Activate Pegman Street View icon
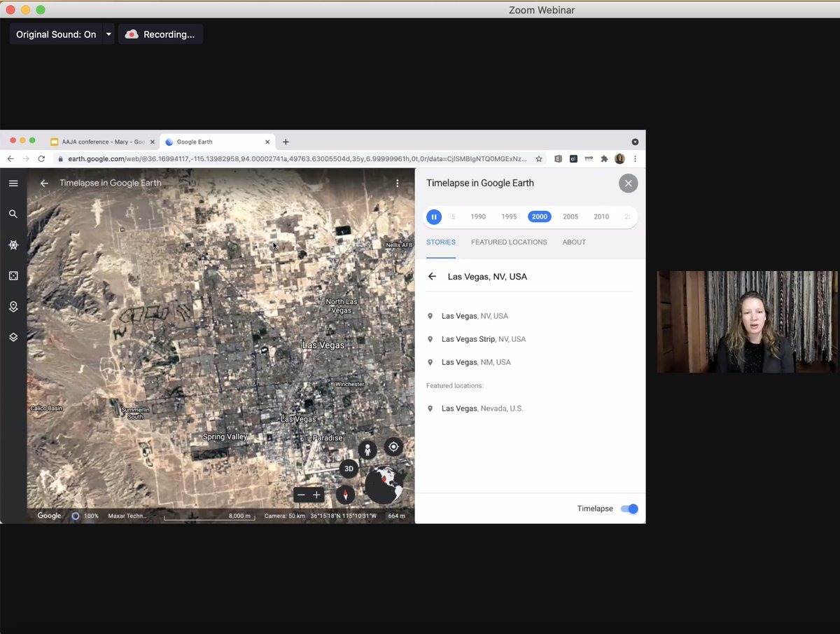The width and height of the screenshot is (840, 634). point(367,450)
